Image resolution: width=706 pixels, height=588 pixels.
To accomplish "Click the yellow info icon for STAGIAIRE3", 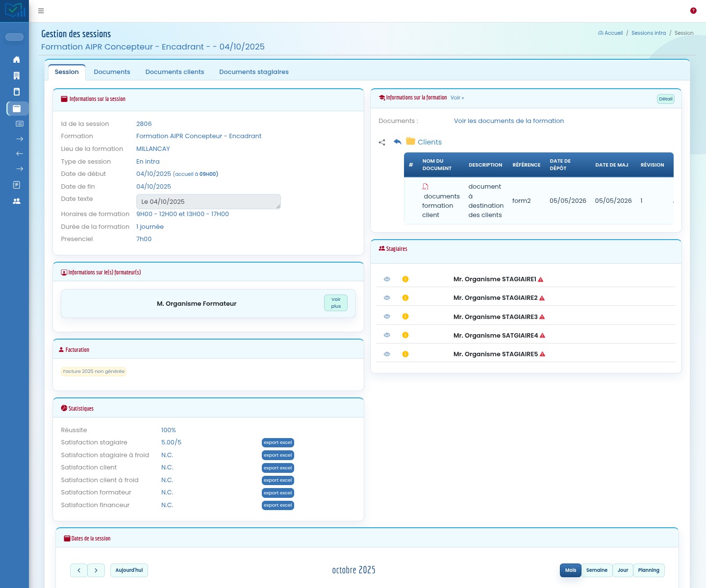I will pos(405,317).
